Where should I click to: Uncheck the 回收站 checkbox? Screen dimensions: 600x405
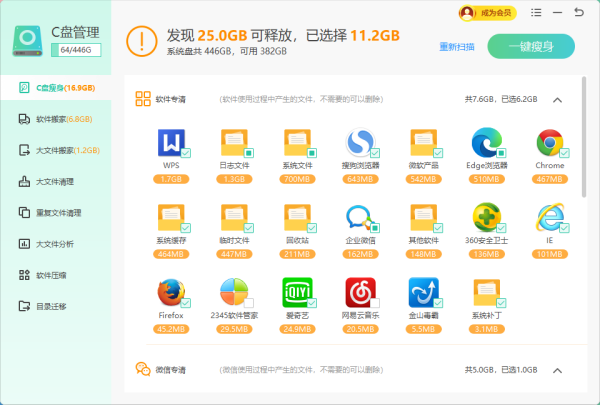click(x=312, y=228)
